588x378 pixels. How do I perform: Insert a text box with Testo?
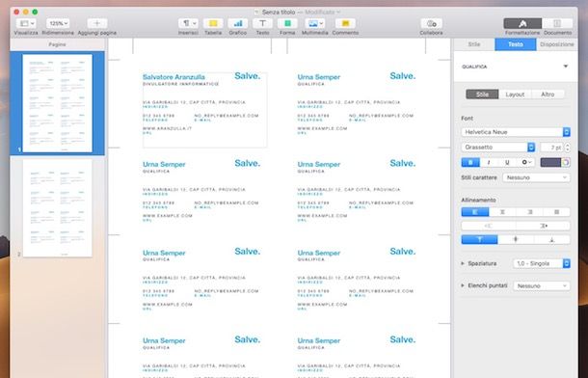[262, 23]
